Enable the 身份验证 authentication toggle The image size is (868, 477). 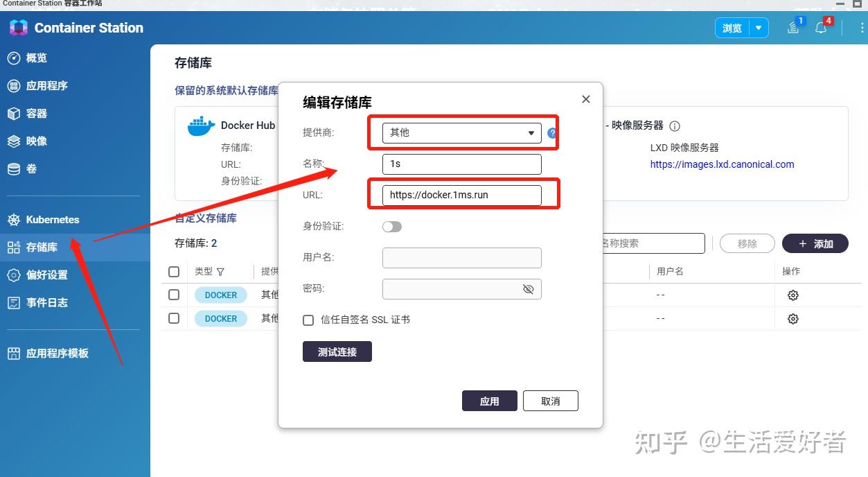pyautogui.click(x=391, y=226)
